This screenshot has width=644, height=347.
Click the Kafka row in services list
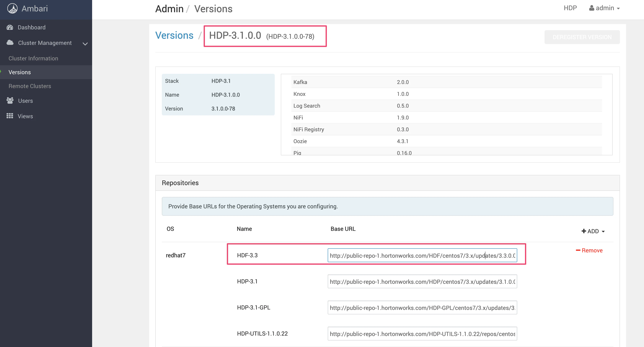tap(447, 82)
